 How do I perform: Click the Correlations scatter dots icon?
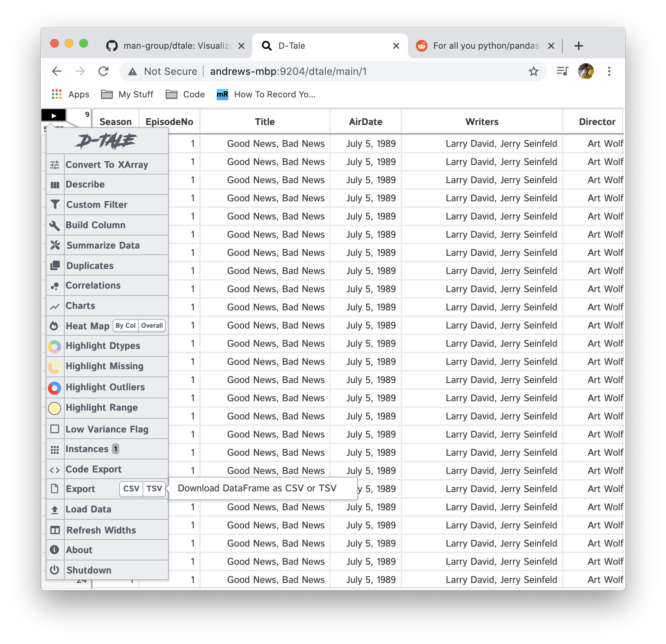point(55,286)
